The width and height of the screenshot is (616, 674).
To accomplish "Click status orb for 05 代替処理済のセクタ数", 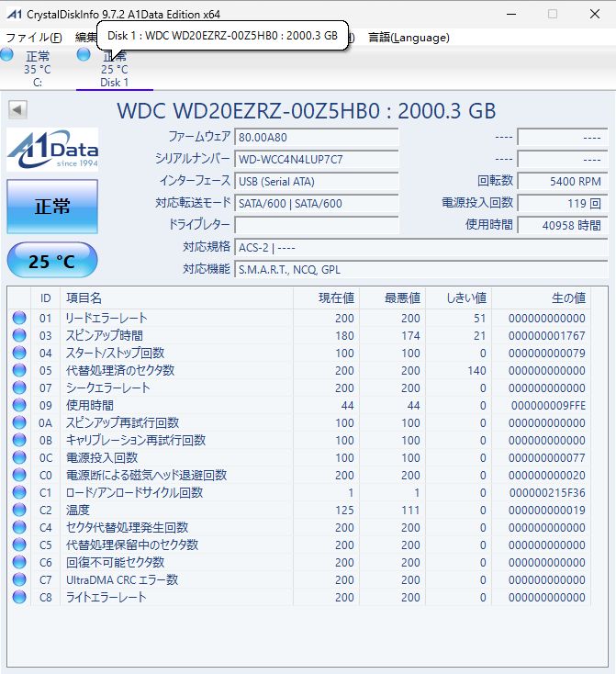I will [19, 370].
